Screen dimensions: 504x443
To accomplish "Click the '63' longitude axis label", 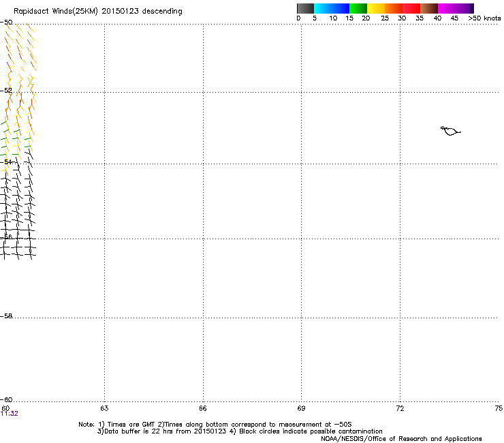I will pos(104,408).
